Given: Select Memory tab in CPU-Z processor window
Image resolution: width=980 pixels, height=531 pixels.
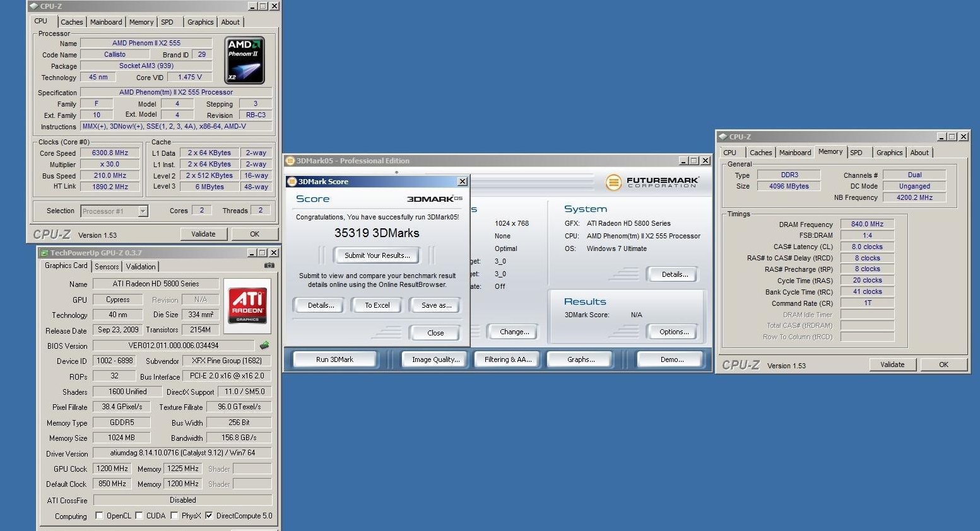Looking at the screenshot, I should (x=141, y=22).
